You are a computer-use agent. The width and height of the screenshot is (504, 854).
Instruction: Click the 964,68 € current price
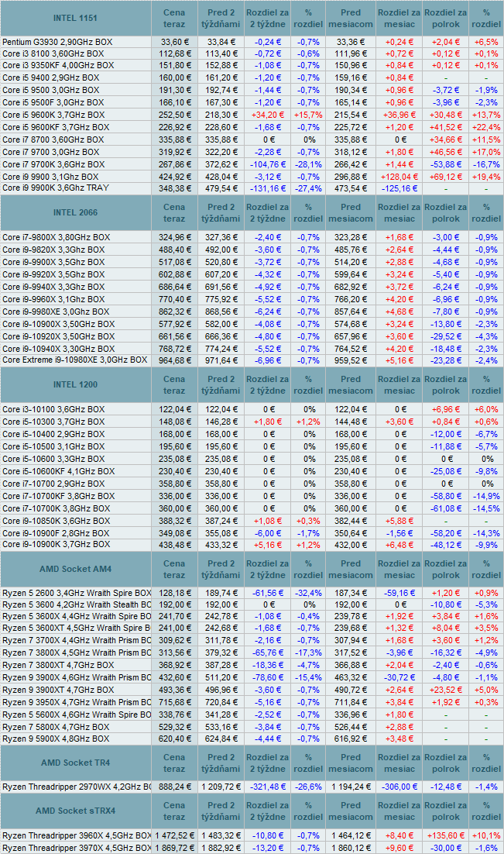174,360
